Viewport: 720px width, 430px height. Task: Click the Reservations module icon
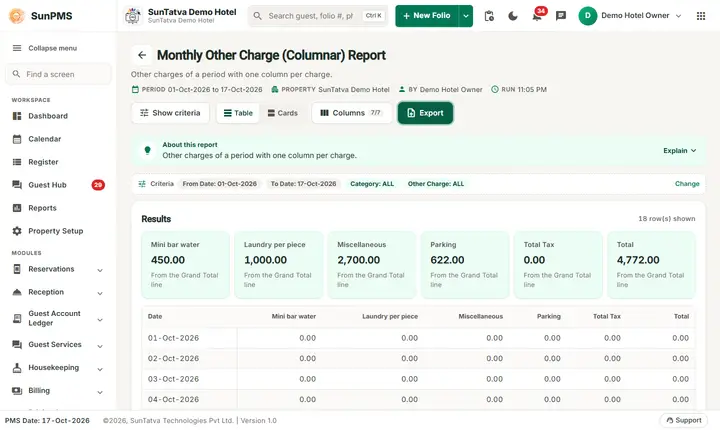pyautogui.click(x=17, y=269)
